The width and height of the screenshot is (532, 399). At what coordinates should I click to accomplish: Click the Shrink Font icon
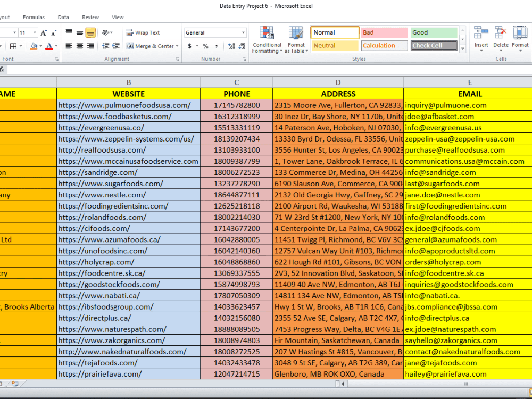pos(54,33)
